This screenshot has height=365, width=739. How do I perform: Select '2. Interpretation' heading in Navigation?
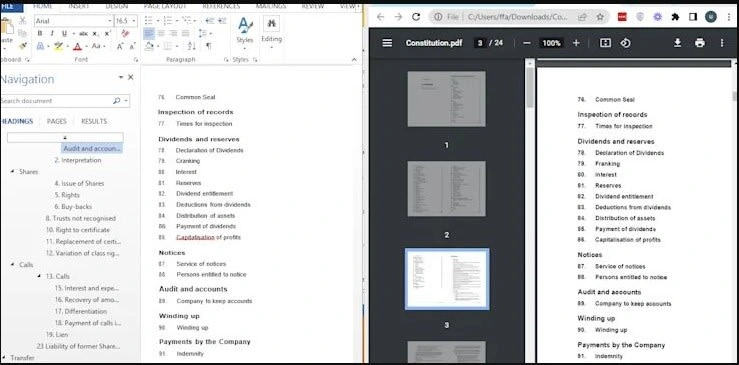coord(78,160)
